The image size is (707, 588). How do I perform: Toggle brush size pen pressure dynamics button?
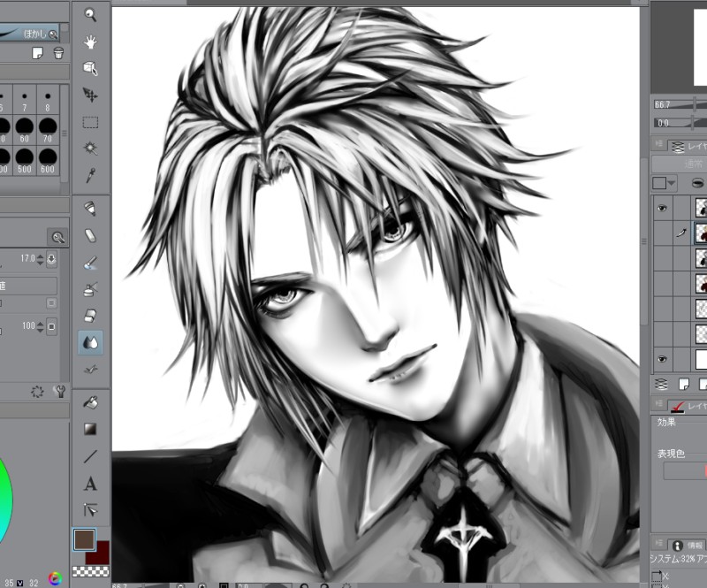point(51,259)
